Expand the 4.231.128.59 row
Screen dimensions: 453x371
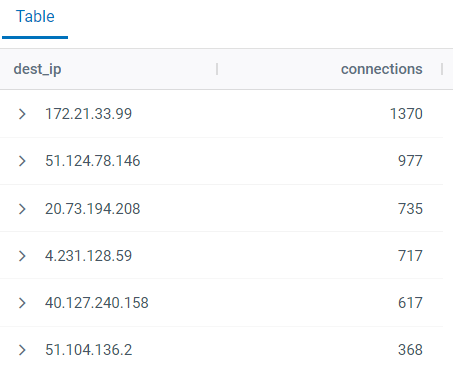click(x=22, y=256)
